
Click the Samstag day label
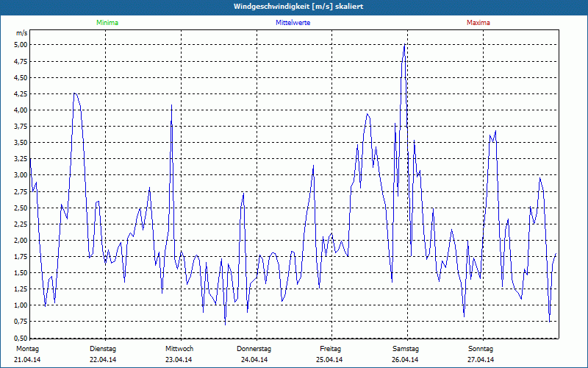click(406, 349)
